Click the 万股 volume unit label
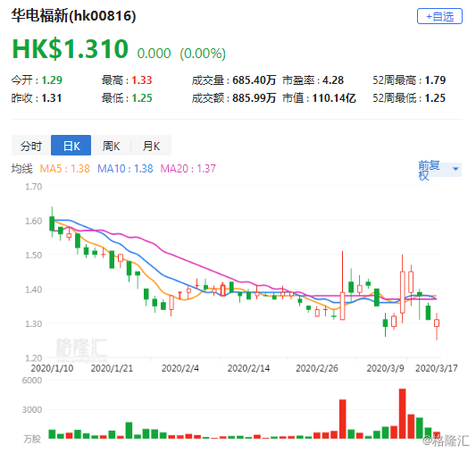The width and height of the screenshot is (476, 453). point(32,439)
